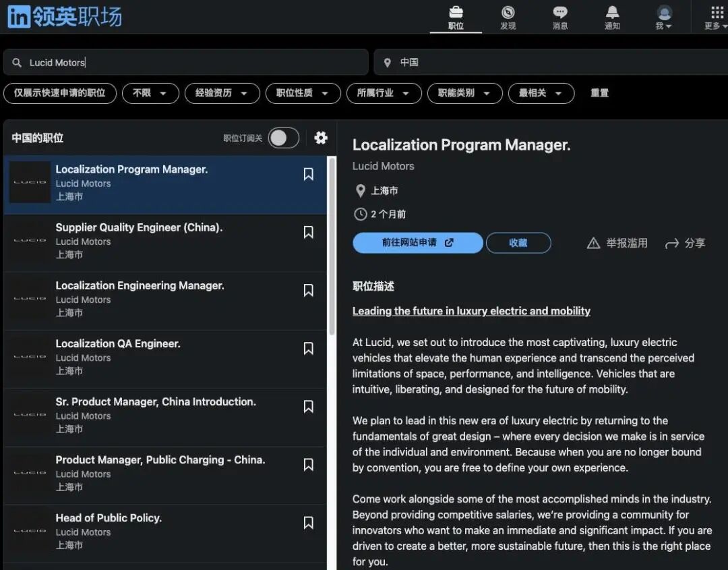Click Lucid logo of Localization Program Manager

(30, 182)
